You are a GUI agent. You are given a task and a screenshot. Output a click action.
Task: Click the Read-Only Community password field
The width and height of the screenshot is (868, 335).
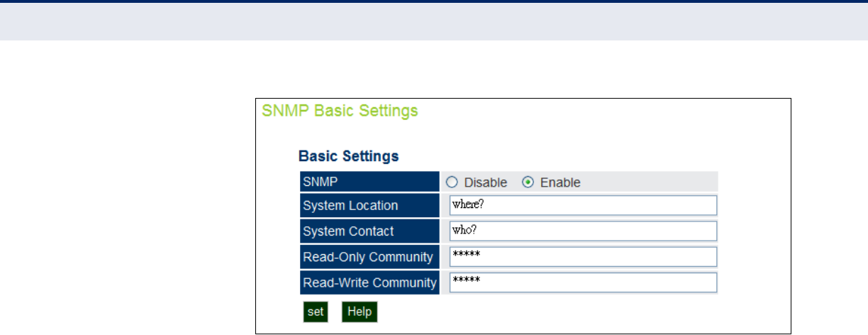coord(583,257)
